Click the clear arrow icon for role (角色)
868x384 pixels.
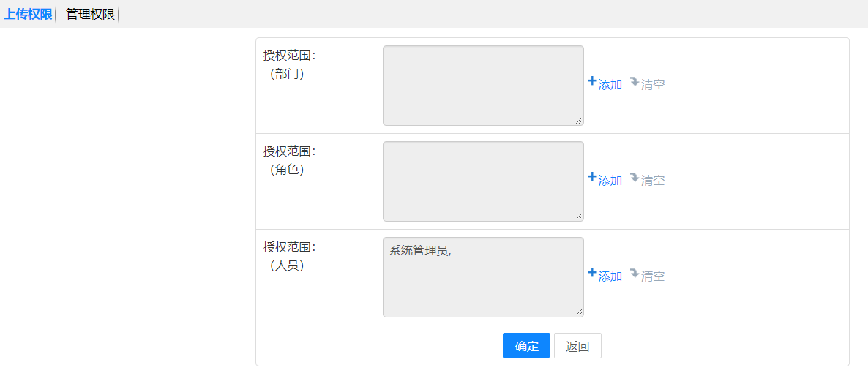[x=634, y=178]
